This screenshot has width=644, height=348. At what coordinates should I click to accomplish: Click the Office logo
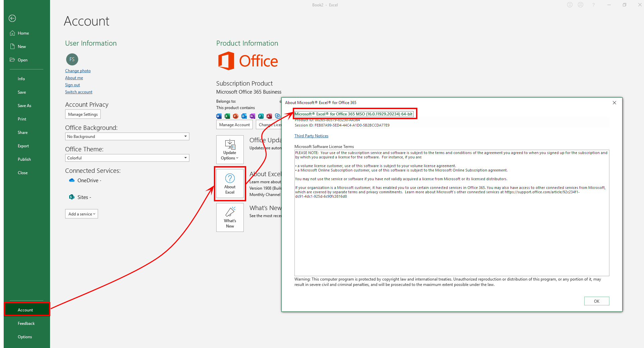(248, 61)
